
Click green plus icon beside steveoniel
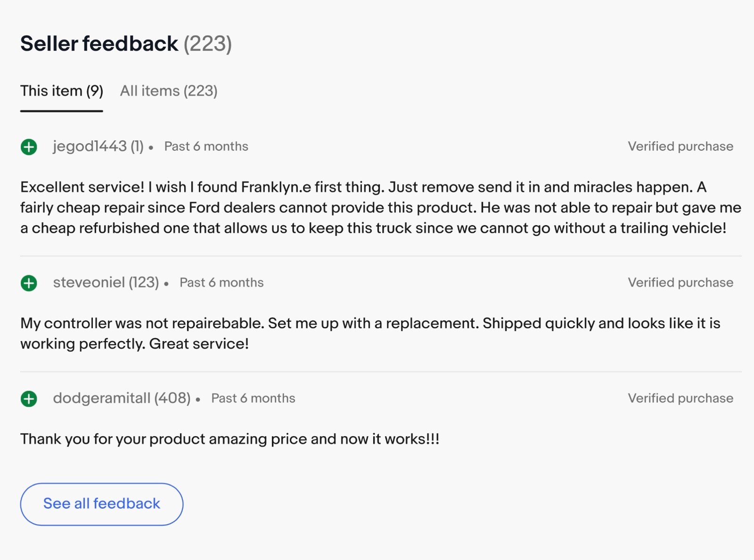[29, 283]
